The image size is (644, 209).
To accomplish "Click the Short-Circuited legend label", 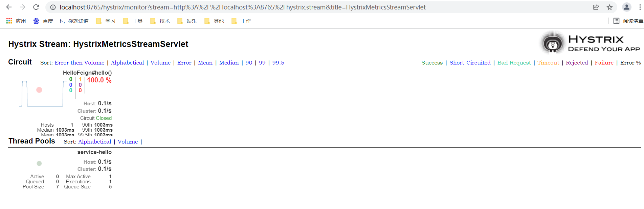I will pos(470,63).
